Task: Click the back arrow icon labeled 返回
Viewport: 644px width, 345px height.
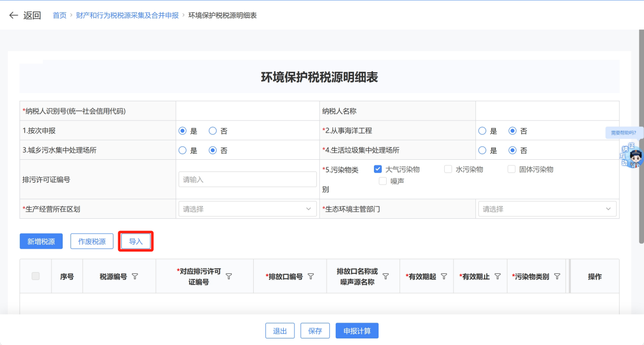Action: coord(14,15)
